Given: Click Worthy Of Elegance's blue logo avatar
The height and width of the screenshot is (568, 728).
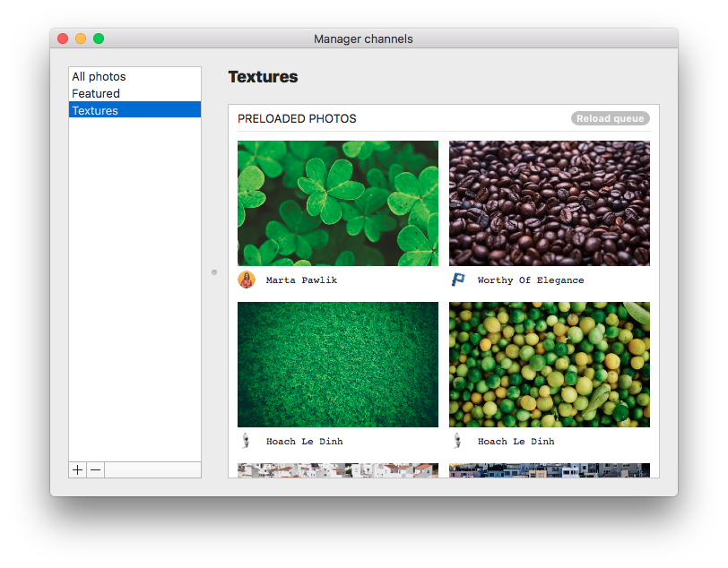Looking at the screenshot, I should (x=458, y=280).
